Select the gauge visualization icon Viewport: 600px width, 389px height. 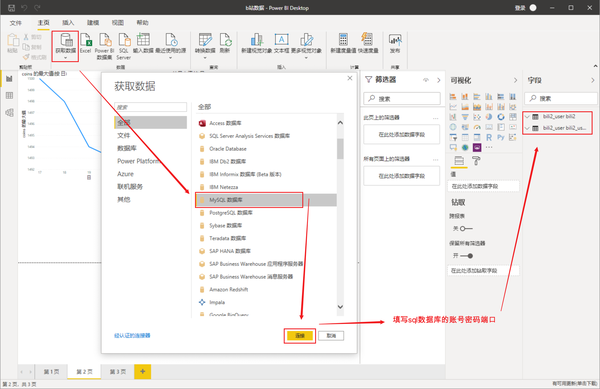click(477, 127)
